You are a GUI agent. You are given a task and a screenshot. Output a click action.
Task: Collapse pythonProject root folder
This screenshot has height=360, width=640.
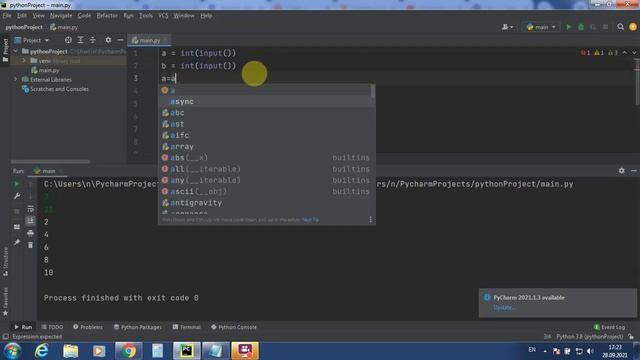16,51
